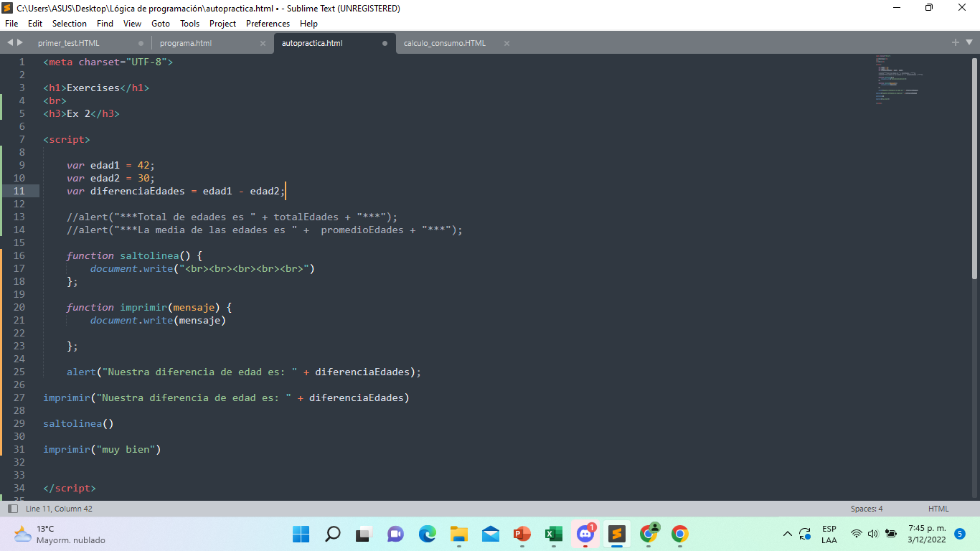980x551 pixels.
Task: Open taskbar Search
Action: [x=333, y=534]
